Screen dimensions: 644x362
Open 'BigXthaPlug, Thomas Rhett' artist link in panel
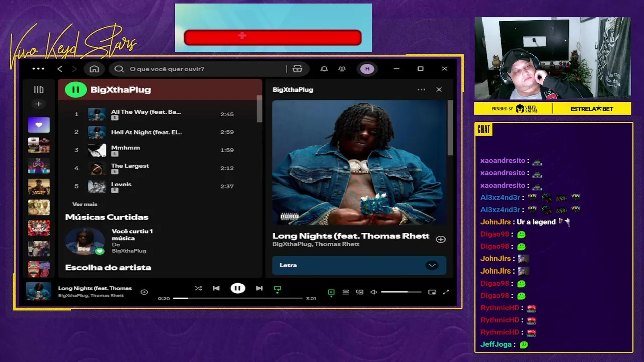(316, 244)
